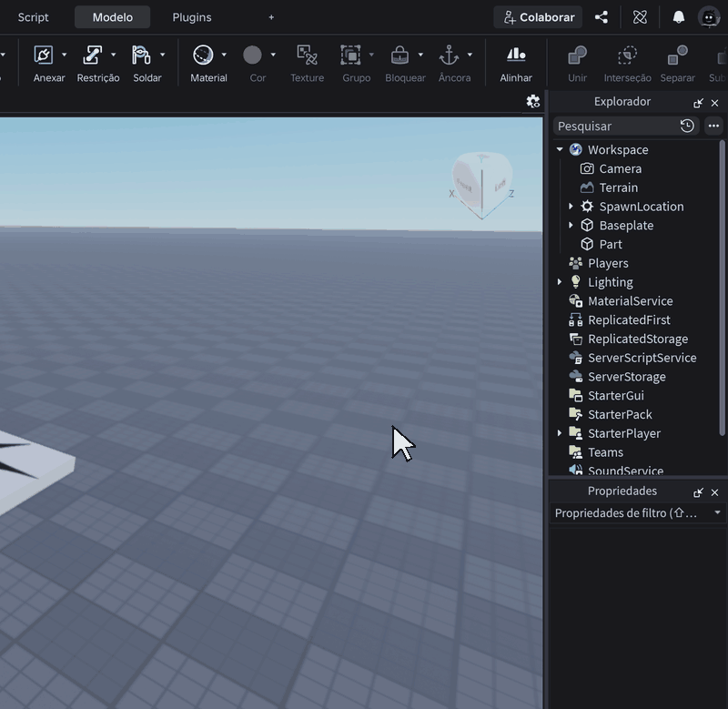
Task: Click the viewport settings gear icon
Action: [x=533, y=101]
